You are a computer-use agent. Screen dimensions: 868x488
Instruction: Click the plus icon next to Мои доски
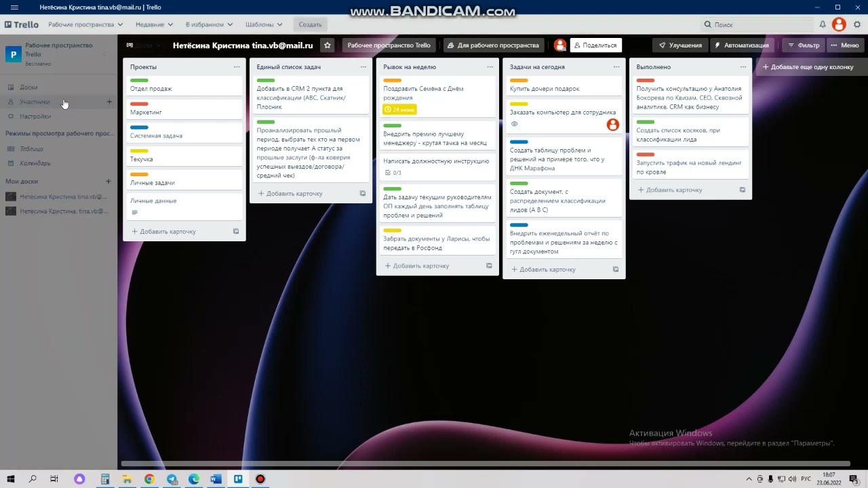108,181
